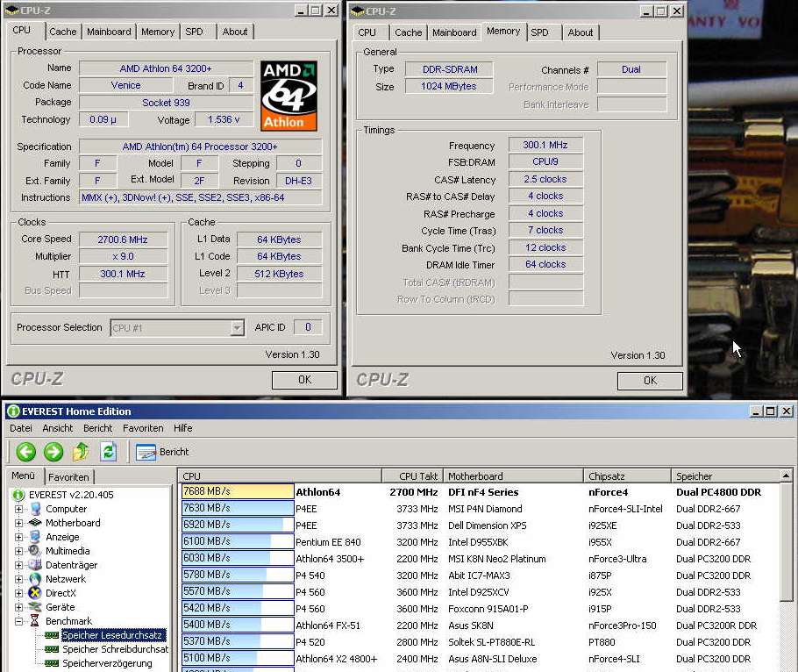Viewport: 798px width, 672px height.
Task: Open Mainboard tab in left CPU-Z
Action: (x=109, y=32)
